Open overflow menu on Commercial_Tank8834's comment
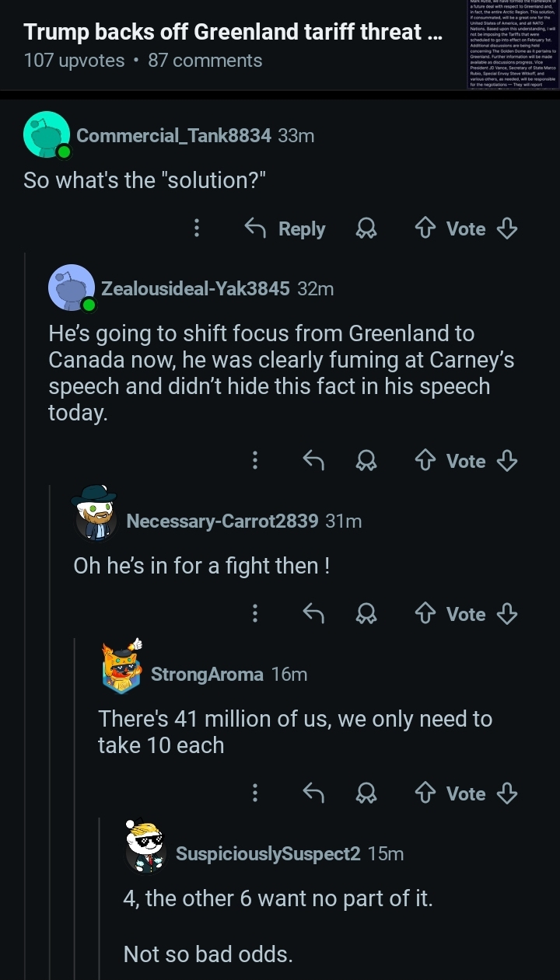 pyautogui.click(x=197, y=228)
